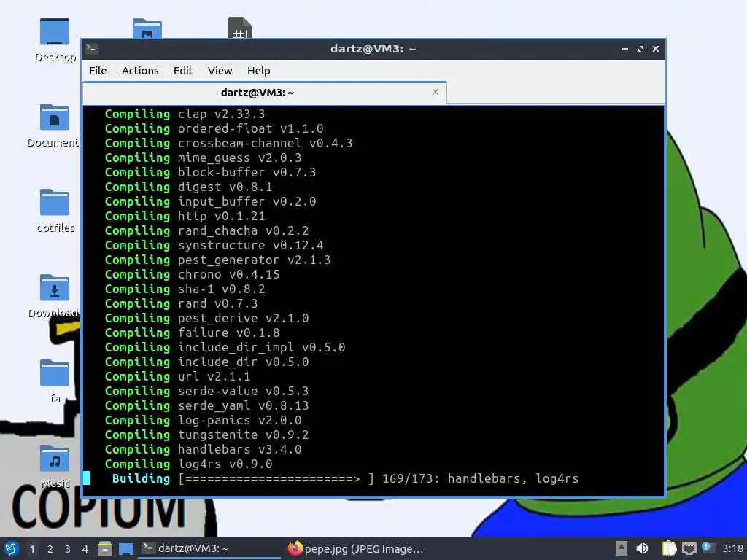Maximize the terminal window
The width and height of the screenshot is (747, 560).
(x=640, y=49)
